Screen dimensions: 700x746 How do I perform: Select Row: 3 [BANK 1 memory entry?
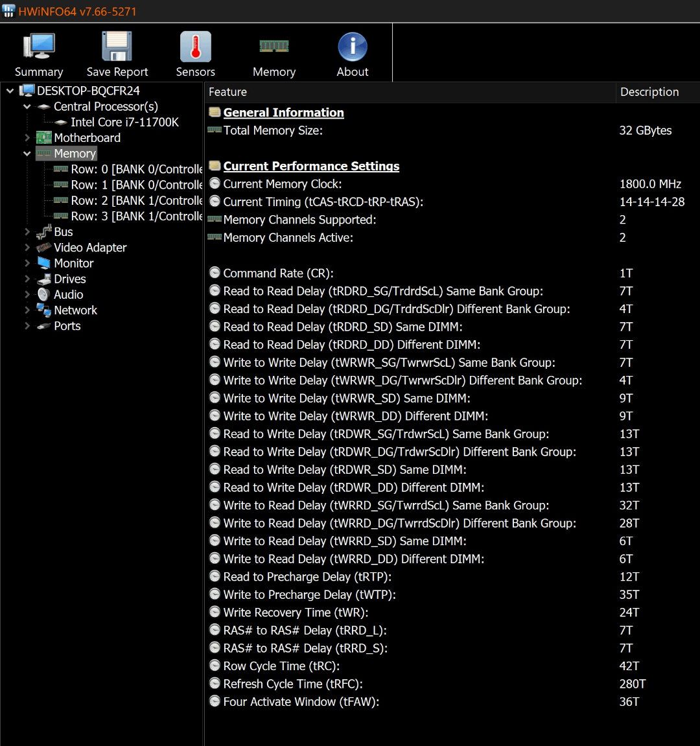tap(137, 216)
